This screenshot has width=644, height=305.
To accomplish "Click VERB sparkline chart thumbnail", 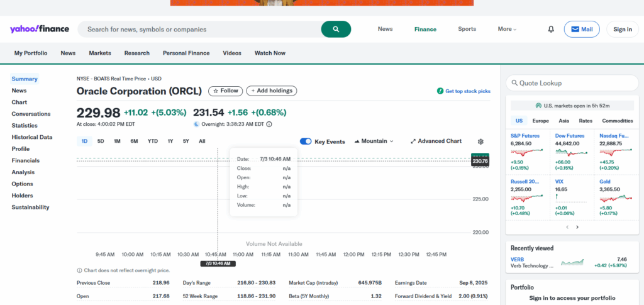I will [x=572, y=262].
